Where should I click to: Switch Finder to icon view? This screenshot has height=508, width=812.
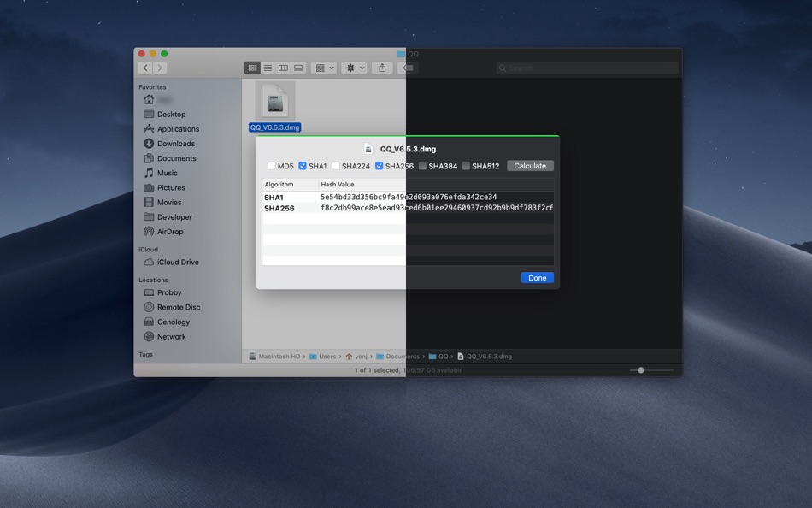(252, 68)
